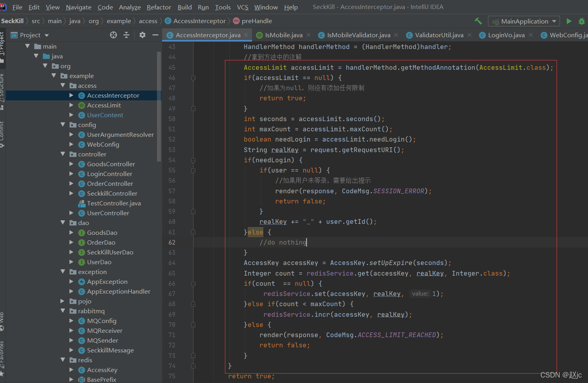Click the SESSION_ERROR constant in code

[x=398, y=191]
